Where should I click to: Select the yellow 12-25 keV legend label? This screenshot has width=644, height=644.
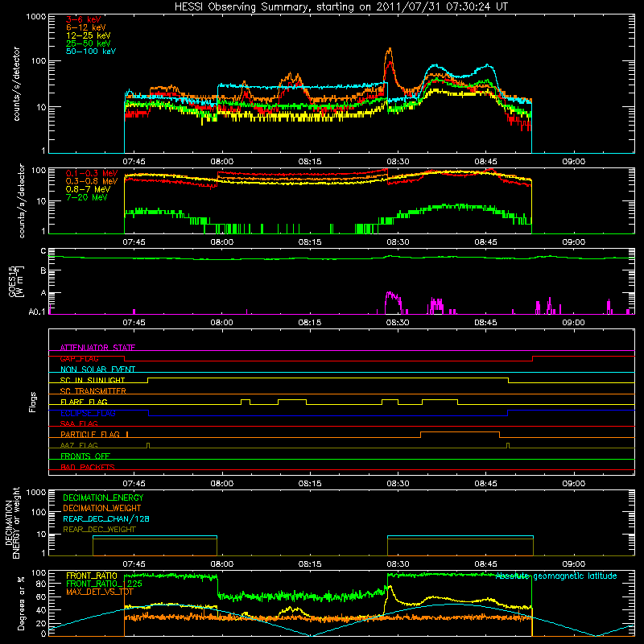tap(89, 35)
